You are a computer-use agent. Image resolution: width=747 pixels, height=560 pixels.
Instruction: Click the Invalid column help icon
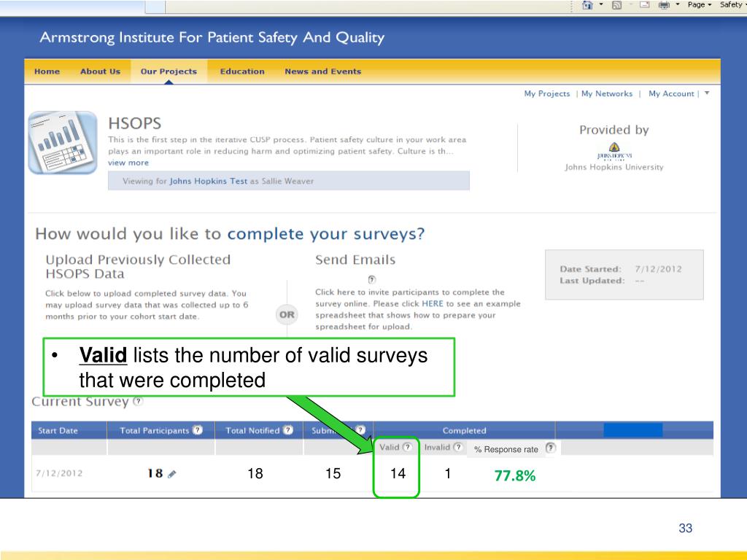coord(458,447)
